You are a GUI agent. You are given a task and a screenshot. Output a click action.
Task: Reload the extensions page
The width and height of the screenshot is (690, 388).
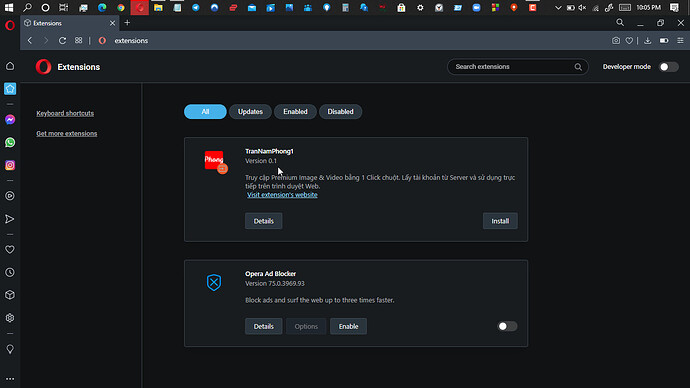pos(62,40)
